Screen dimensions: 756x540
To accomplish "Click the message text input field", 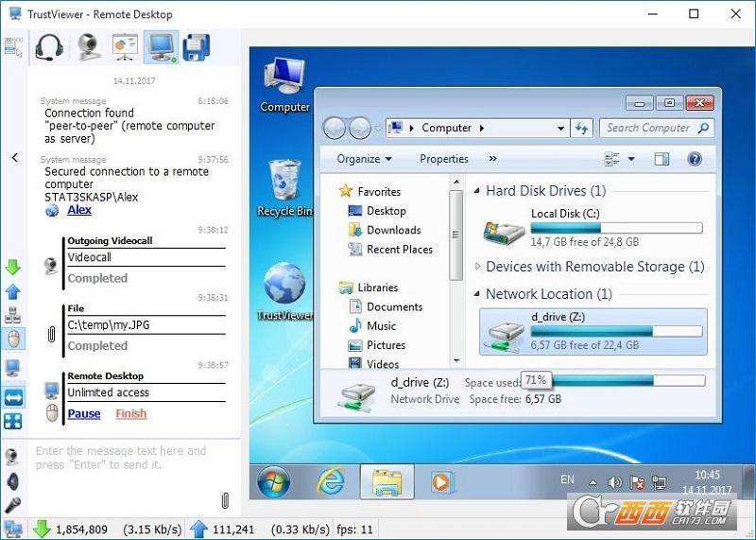I will pos(126,476).
